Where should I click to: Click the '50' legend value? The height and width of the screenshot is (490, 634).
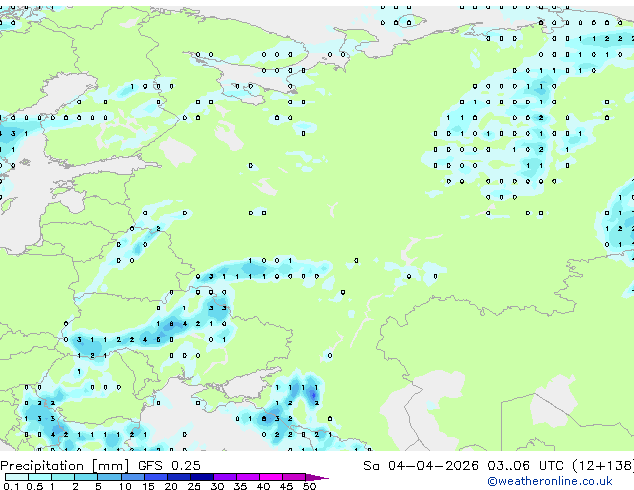309,486
